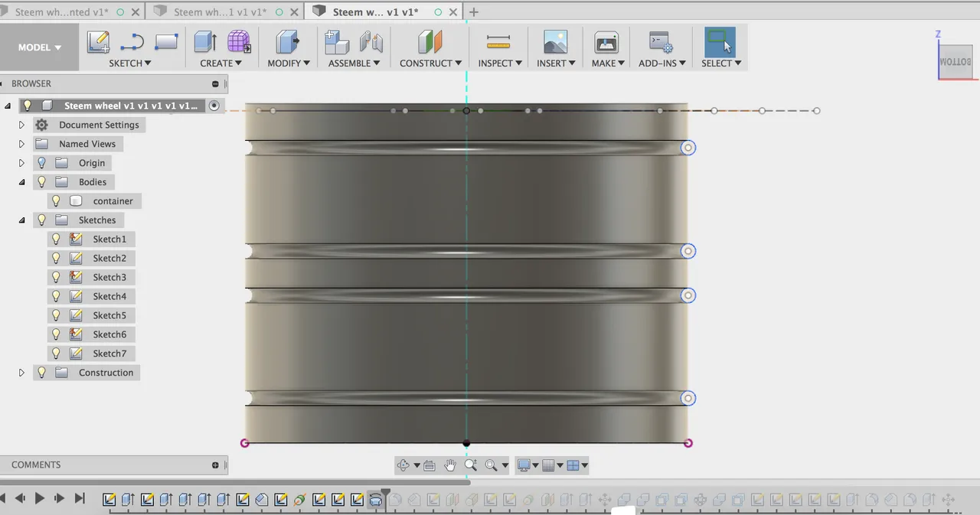Viewport: 980px width, 515px height.
Task: Toggle the Origin folder light bulb
Action: click(42, 163)
